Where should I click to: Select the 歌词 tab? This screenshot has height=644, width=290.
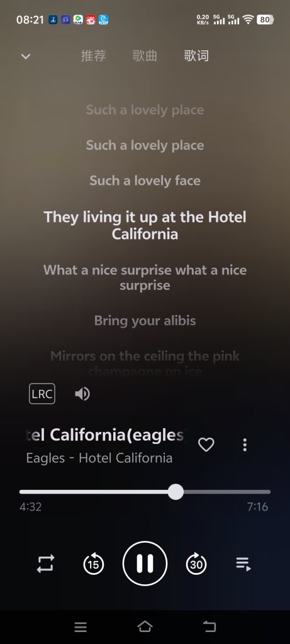pyautogui.click(x=196, y=56)
